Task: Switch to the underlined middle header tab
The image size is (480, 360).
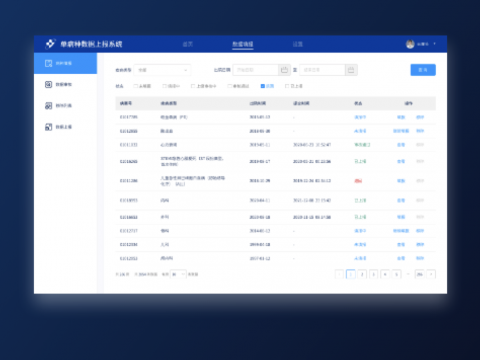Action: (243, 44)
